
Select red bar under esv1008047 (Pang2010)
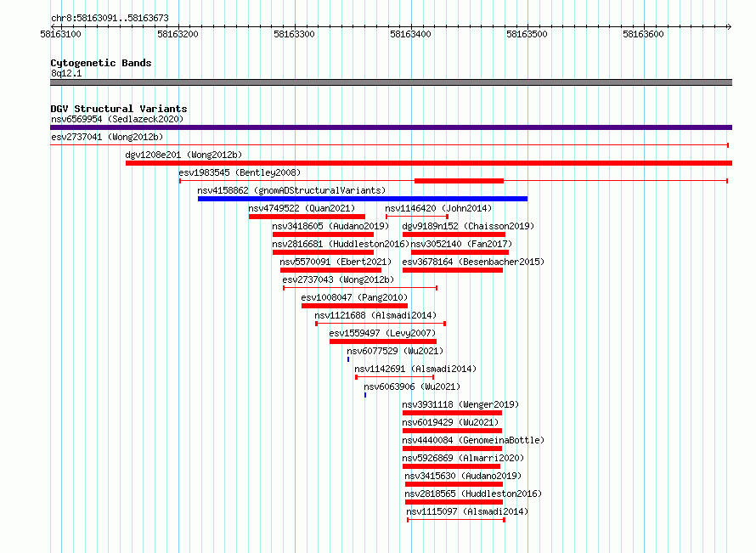354,306
